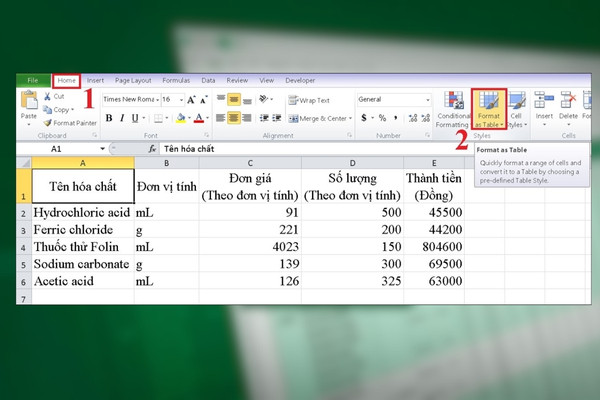Increase indent in cell
The image size is (600, 400).
click(x=277, y=118)
